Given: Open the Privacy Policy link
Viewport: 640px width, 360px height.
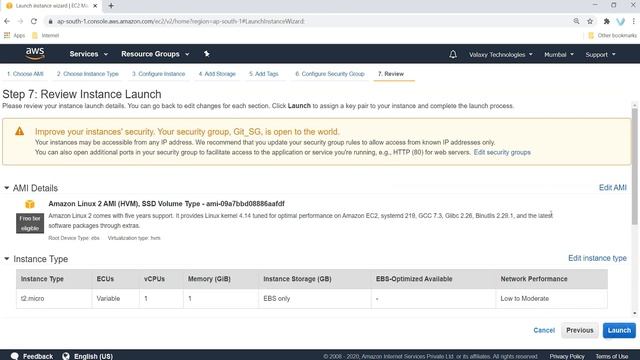Looking at the screenshot, I should pyautogui.click(x=567, y=356).
